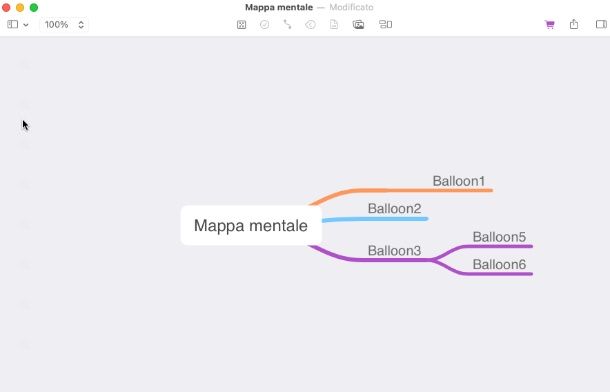Select the central Mappa mentale node
This screenshot has width=610, height=392.
[251, 226]
